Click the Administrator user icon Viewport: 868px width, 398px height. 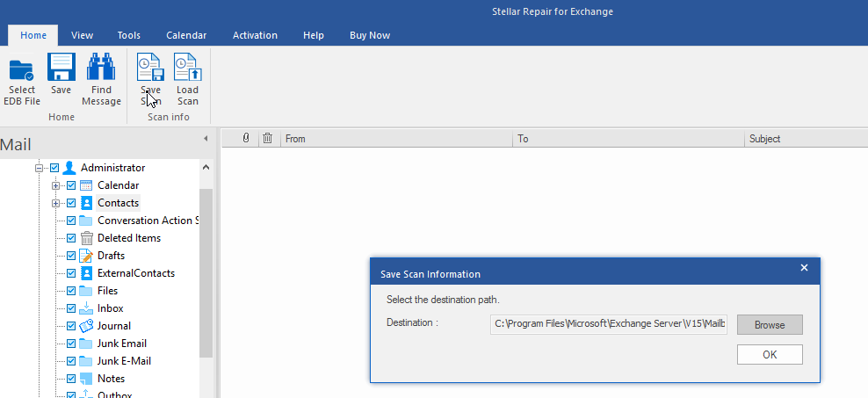coord(69,167)
